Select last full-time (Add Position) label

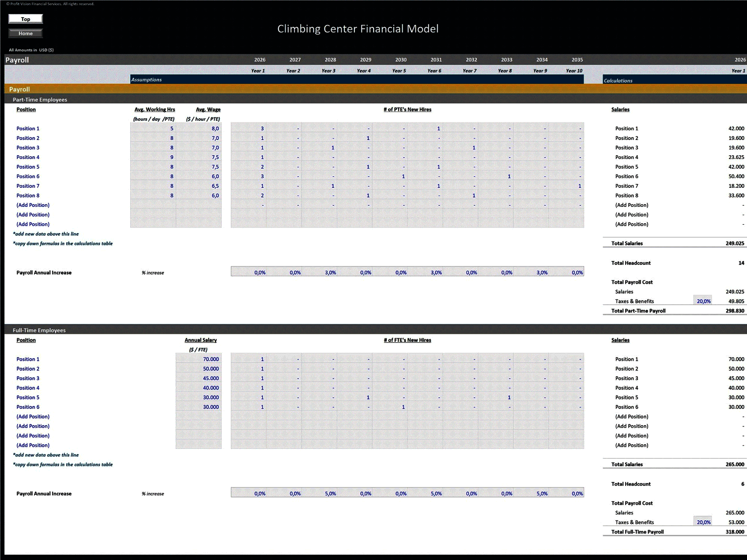tap(33, 445)
